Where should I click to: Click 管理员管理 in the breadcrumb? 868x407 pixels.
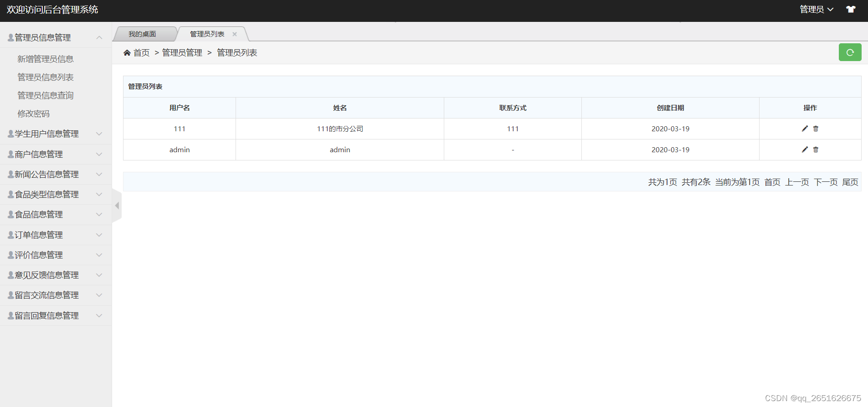click(182, 53)
